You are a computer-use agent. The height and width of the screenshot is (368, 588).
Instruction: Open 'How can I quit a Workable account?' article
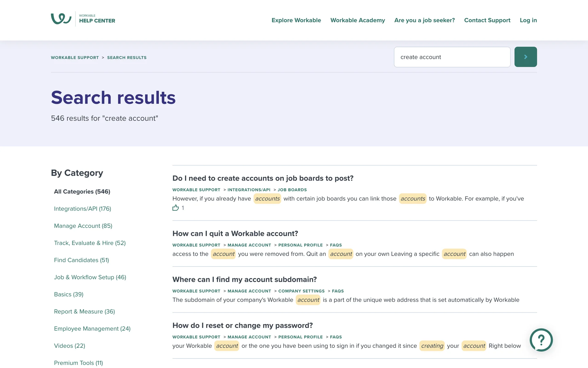tap(235, 233)
